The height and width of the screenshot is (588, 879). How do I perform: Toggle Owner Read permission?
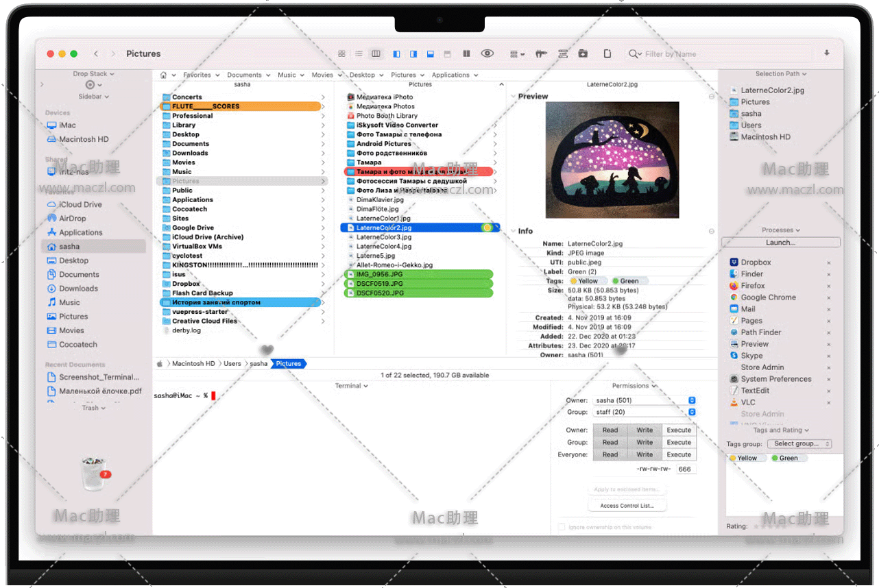(x=610, y=430)
